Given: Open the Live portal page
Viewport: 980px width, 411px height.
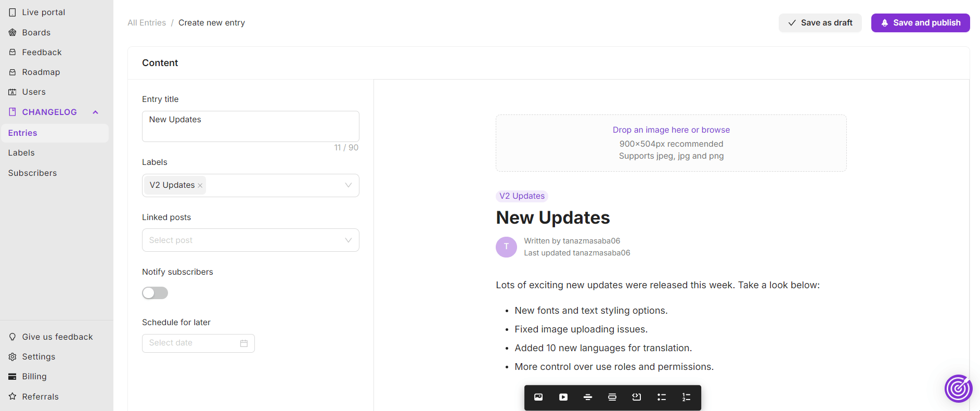Looking at the screenshot, I should (44, 12).
